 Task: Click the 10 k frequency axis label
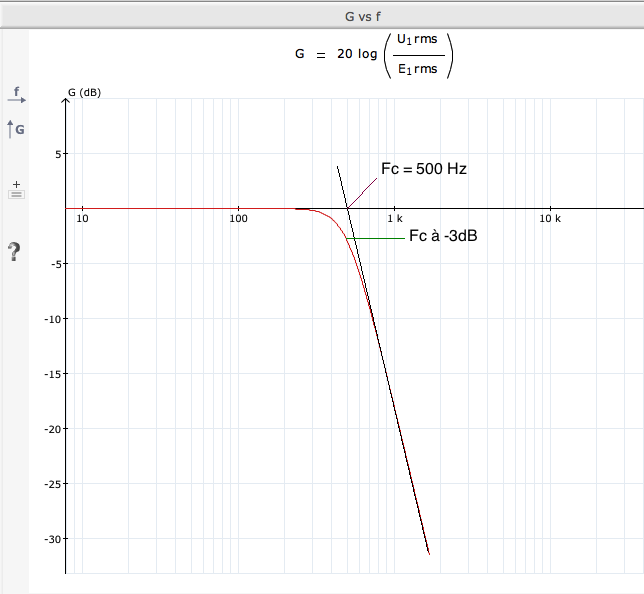(550, 219)
